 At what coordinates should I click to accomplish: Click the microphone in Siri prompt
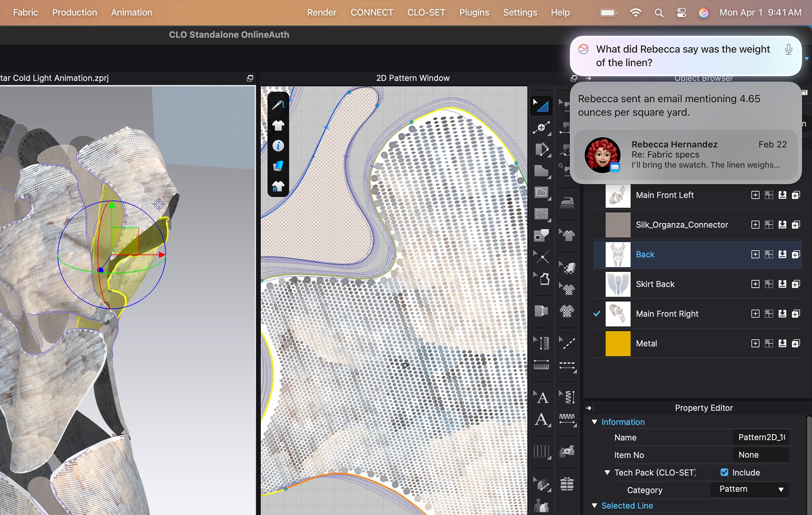tap(788, 50)
